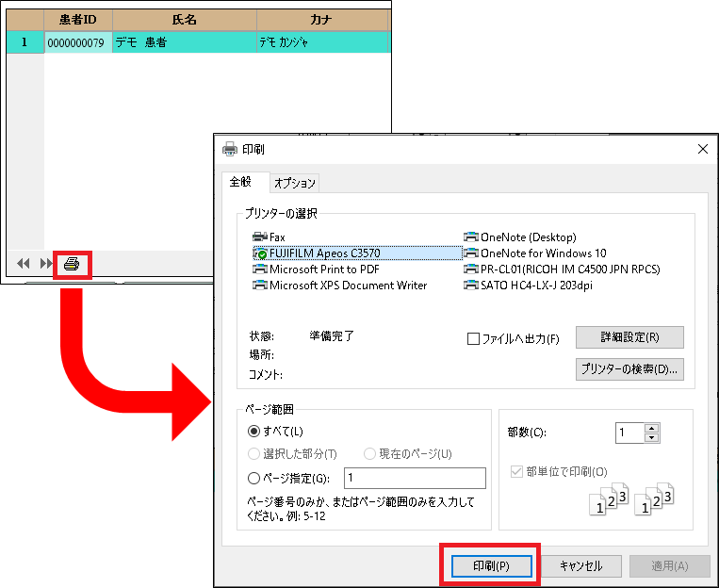
Task: Click the 準備完了 status text
Action: tap(332, 336)
